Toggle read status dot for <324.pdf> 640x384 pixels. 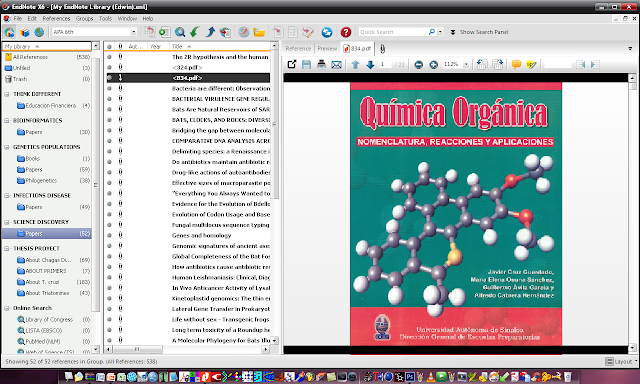point(109,67)
